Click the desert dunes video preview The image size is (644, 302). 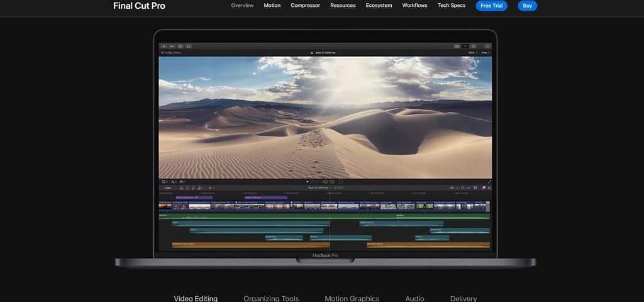point(325,117)
